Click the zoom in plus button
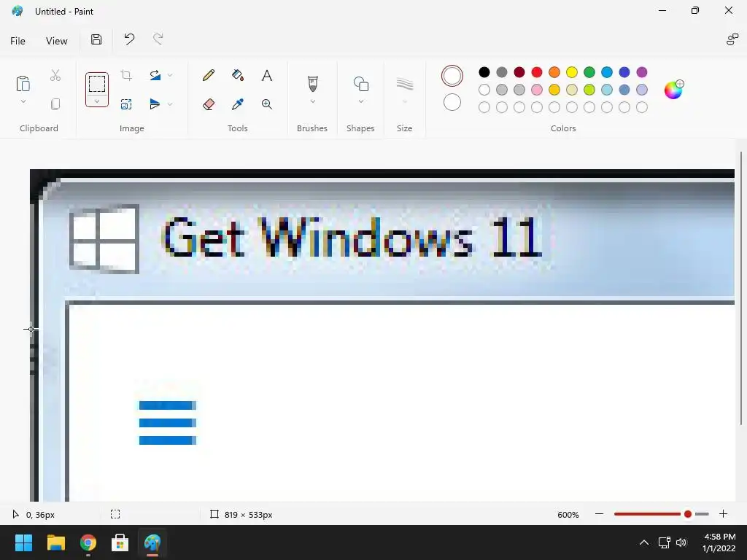This screenshot has width=747, height=560. tap(723, 514)
